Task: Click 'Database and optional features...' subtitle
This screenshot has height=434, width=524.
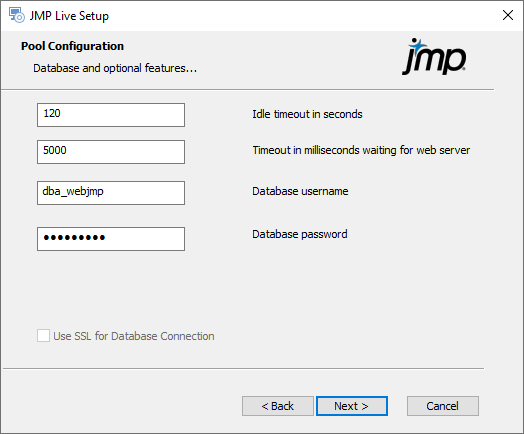Action: pos(115,68)
